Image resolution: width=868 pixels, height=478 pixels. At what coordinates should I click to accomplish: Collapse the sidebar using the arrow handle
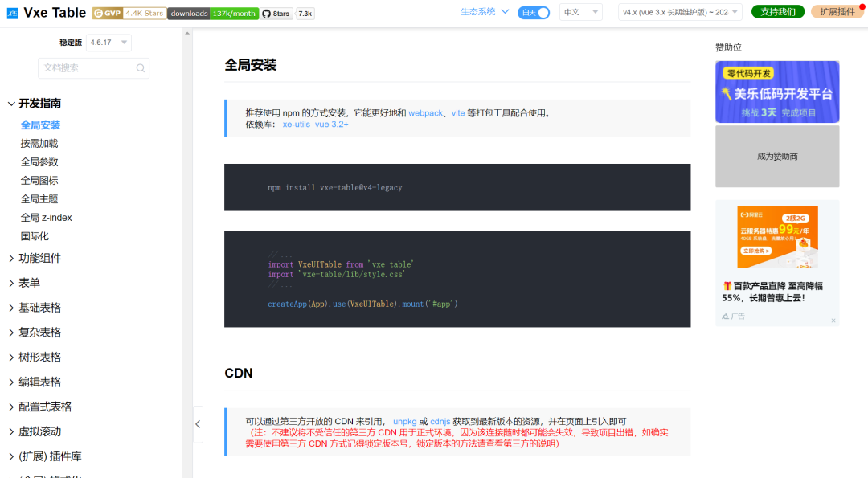[198, 424]
